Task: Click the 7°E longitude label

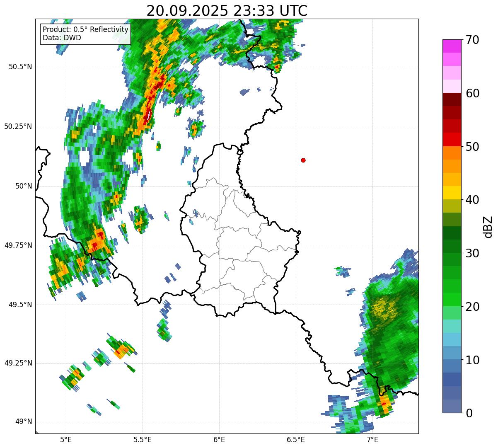Action: point(372,439)
